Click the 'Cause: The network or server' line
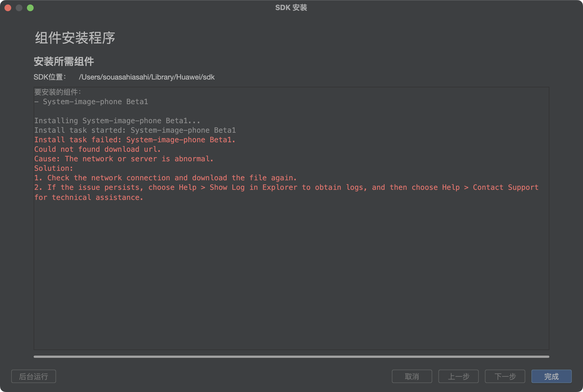 [124, 159]
